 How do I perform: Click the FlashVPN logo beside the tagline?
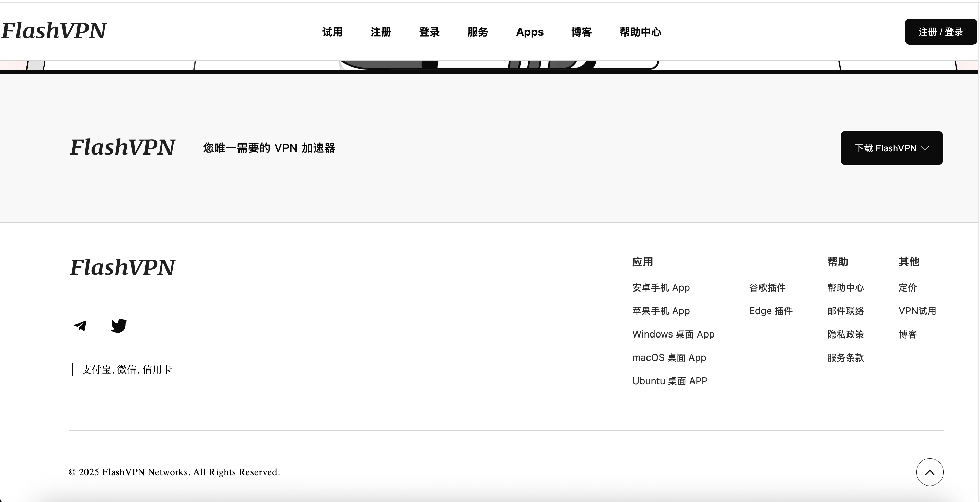pyautogui.click(x=122, y=147)
